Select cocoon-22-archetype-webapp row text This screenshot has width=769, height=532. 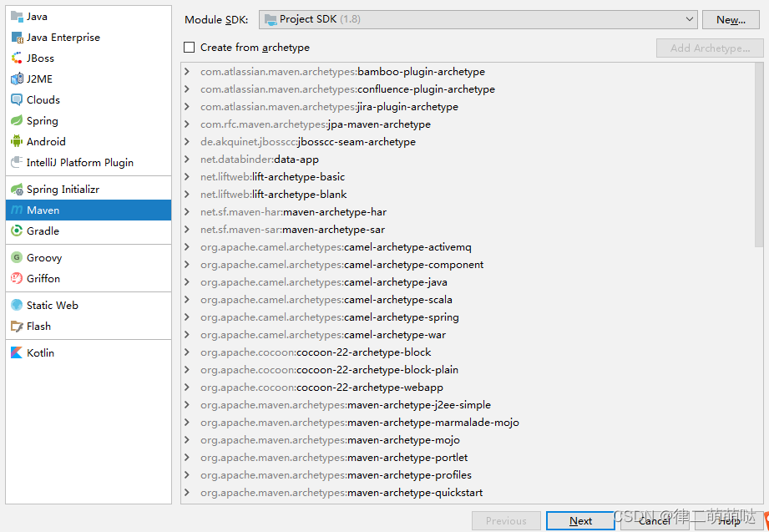(321, 388)
